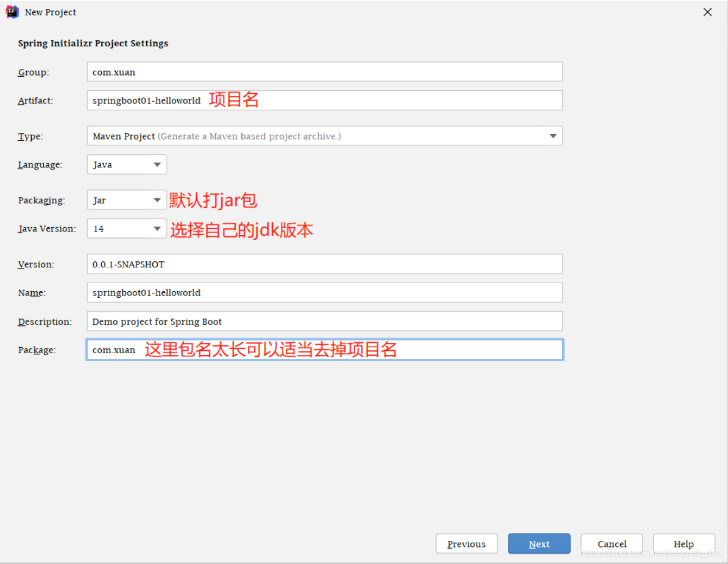Image resolution: width=728 pixels, height=564 pixels.
Task: Click the Java Version label
Action: [47, 229]
